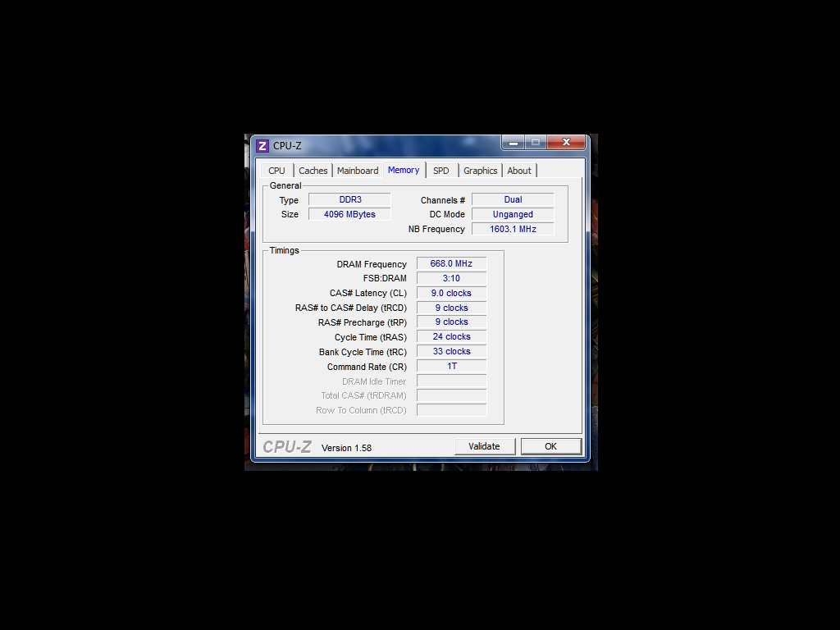This screenshot has width=840, height=630.
Task: Open the Caches tab
Action: [x=313, y=171]
